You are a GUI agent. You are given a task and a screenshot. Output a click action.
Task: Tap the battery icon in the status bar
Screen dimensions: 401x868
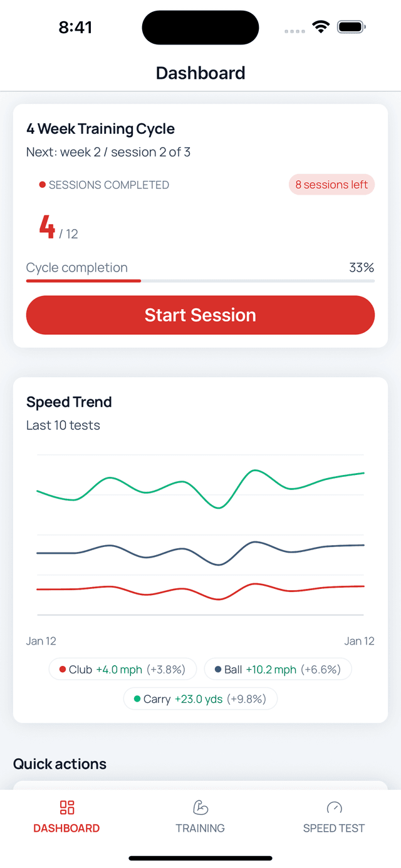pos(351,27)
